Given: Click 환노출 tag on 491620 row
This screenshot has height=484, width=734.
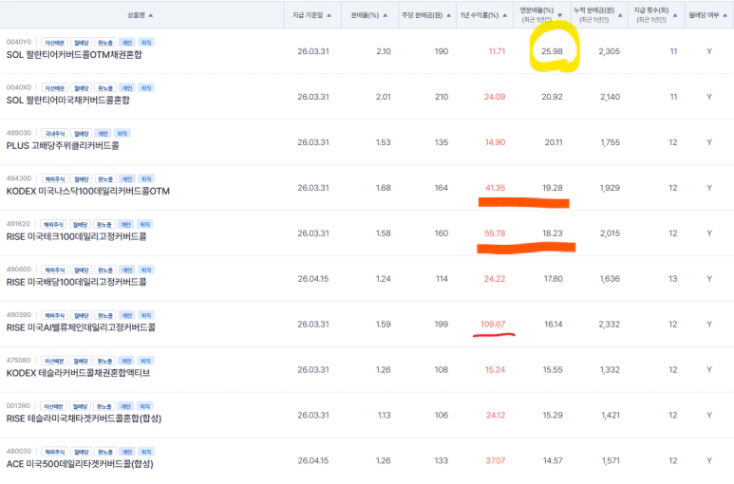Looking at the screenshot, I should [x=104, y=224].
